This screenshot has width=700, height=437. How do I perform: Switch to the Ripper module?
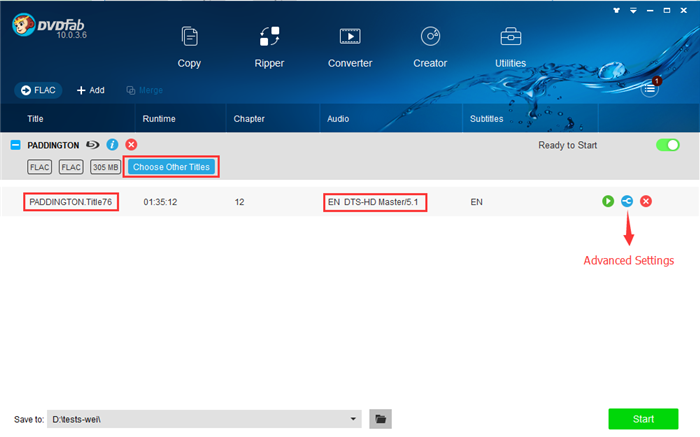tap(269, 47)
